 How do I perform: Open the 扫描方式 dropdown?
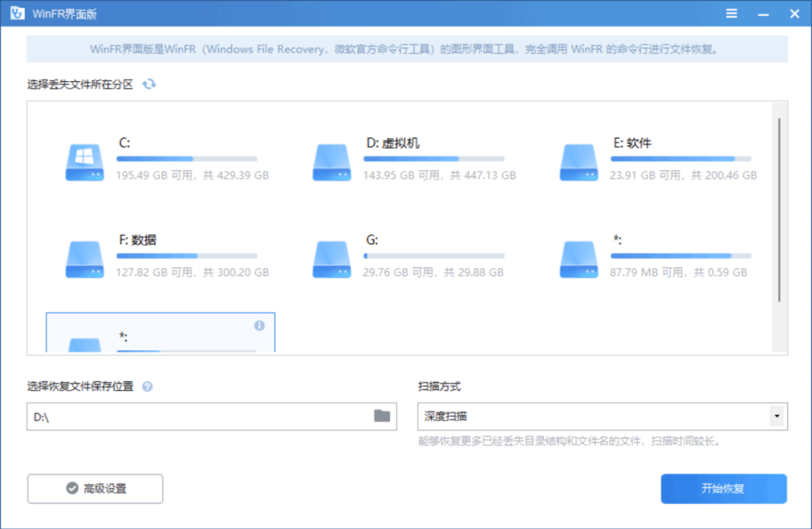tap(777, 416)
